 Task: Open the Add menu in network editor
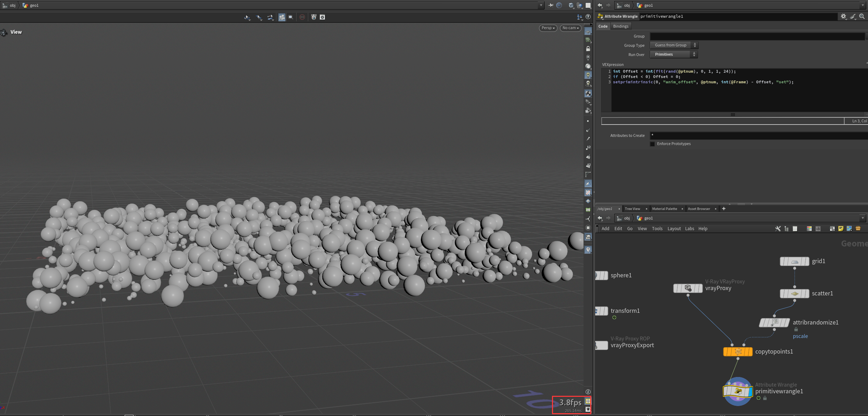pyautogui.click(x=605, y=229)
